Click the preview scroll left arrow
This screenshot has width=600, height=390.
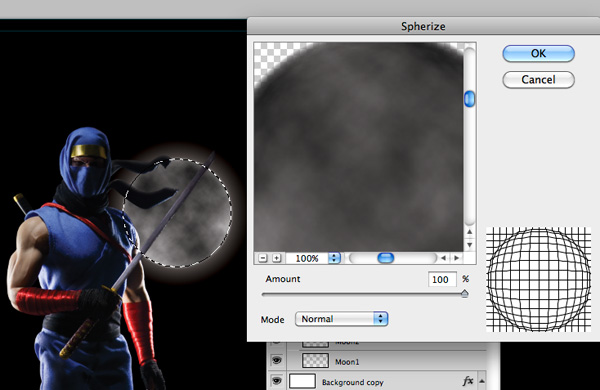[443, 258]
